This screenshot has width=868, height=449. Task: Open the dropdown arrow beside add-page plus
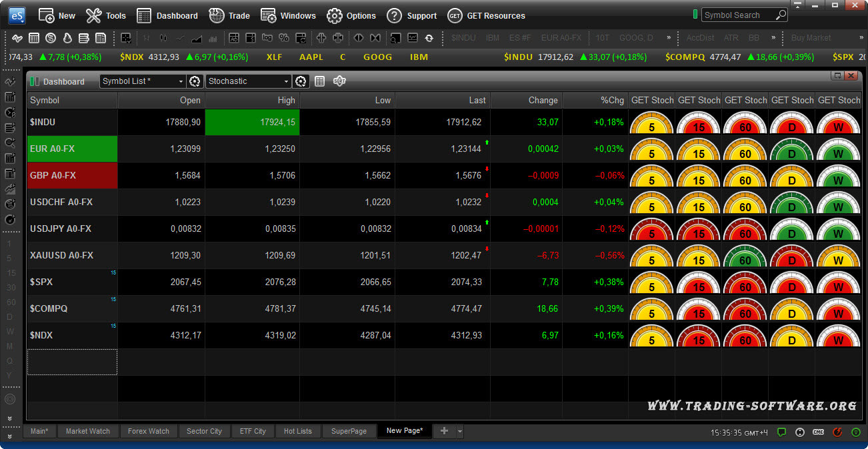click(x=459, y=432)
